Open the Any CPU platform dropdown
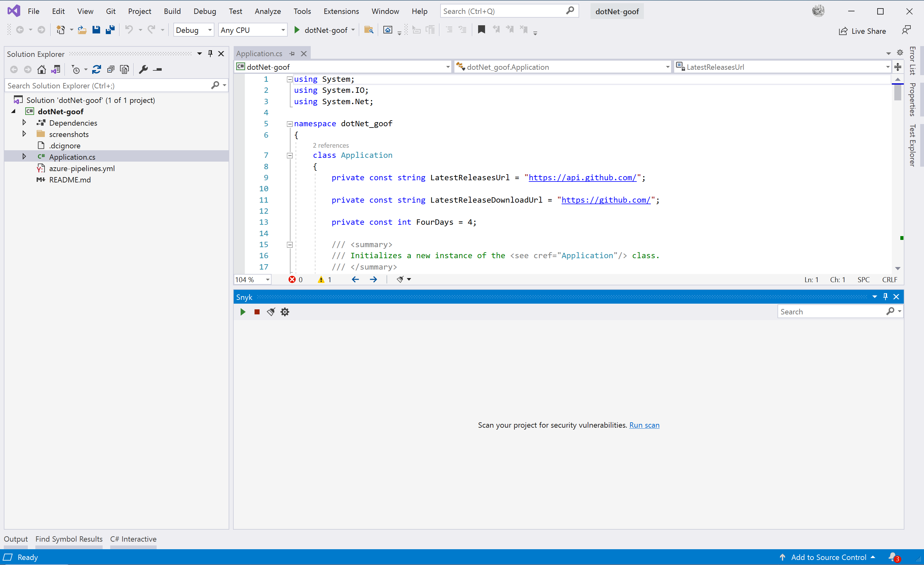The width and height of the screenshot is (924, 565). click(x=253, y=30)
